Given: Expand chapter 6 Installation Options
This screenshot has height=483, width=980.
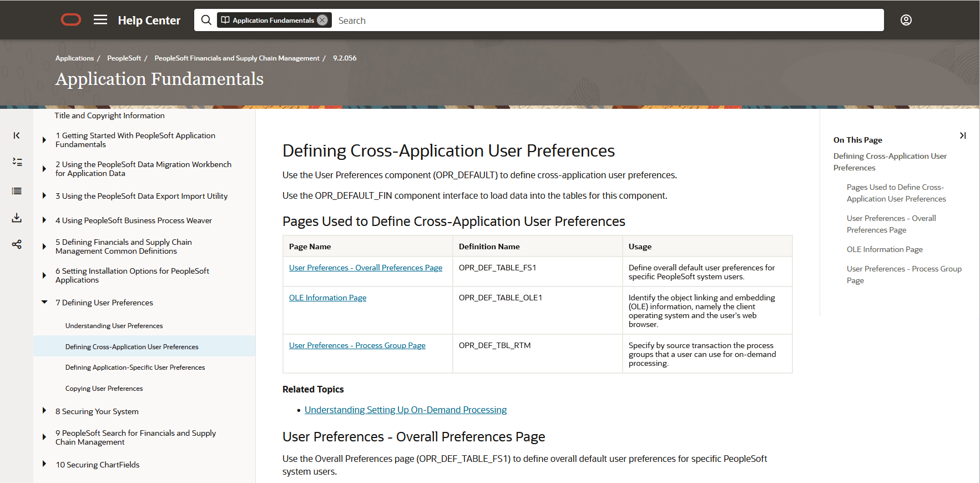Looking at the screenshot, I should click(44, 275).
